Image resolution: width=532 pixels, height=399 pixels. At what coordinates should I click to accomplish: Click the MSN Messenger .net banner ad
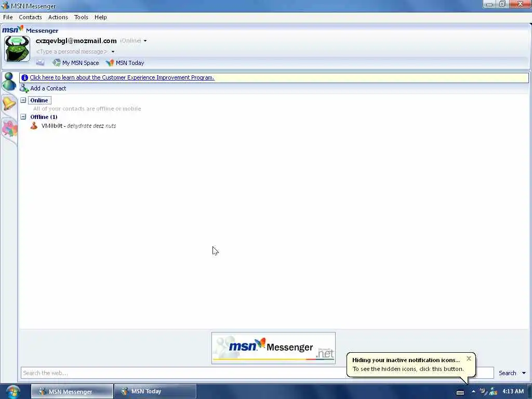pyautogui.click(x=273, y=348)
